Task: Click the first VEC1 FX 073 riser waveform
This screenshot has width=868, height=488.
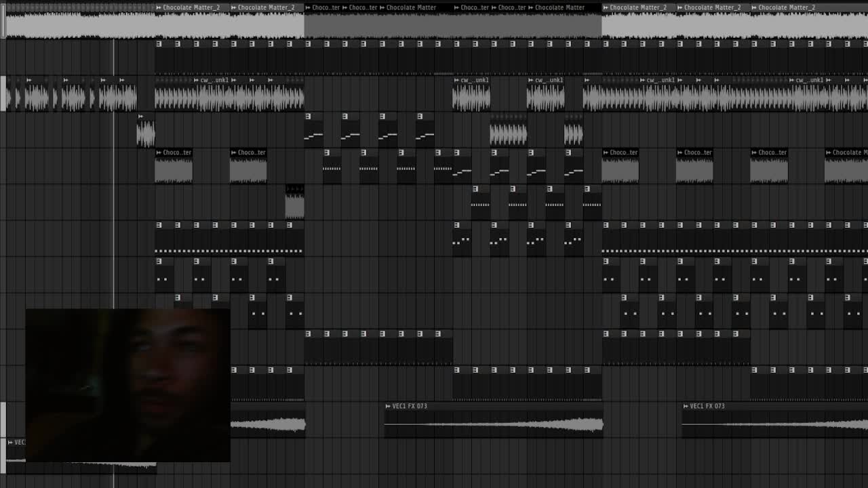Action: tap(494, 425)
